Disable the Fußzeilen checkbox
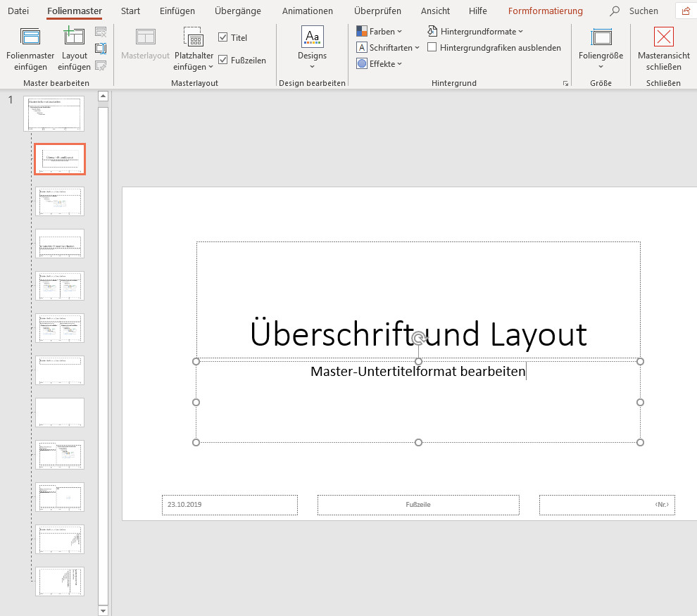Viewport: 697px width, 616px height. tap(224, 60)
